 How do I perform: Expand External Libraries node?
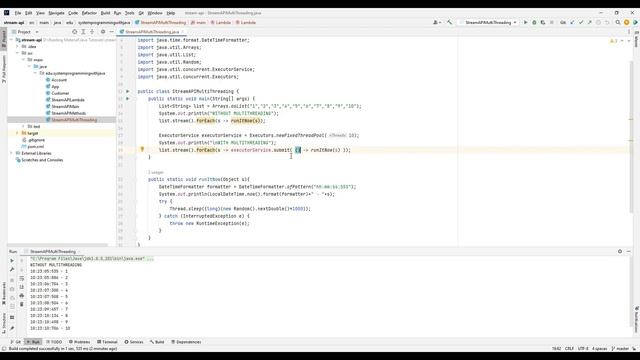point(11,153)
